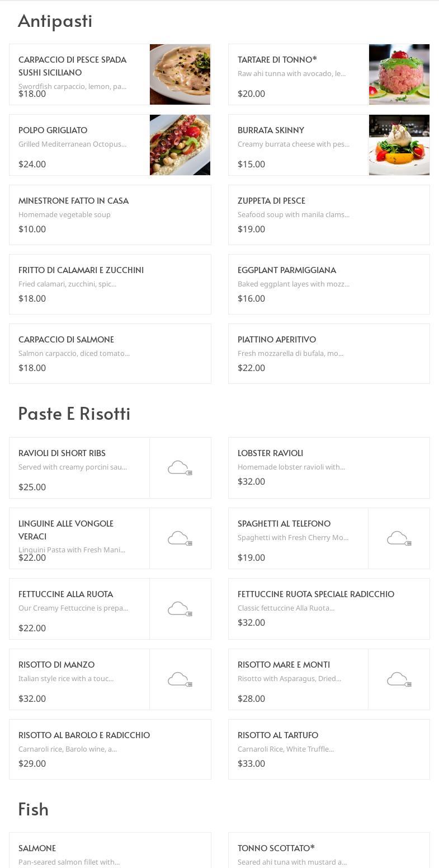Click the Risotto di Manzo placeholder icon
This screenshot has width=439, height=868.
(180, 679)
